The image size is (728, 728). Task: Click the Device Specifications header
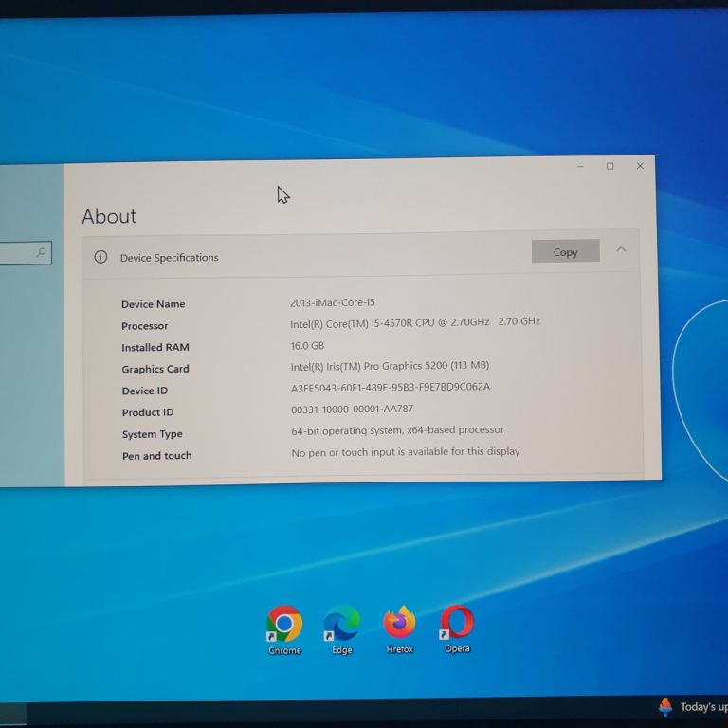point(169,258)
